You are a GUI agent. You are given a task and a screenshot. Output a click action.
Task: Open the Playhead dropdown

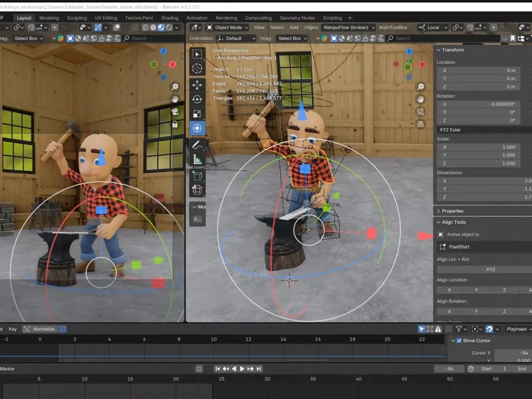tap(519, 329)
